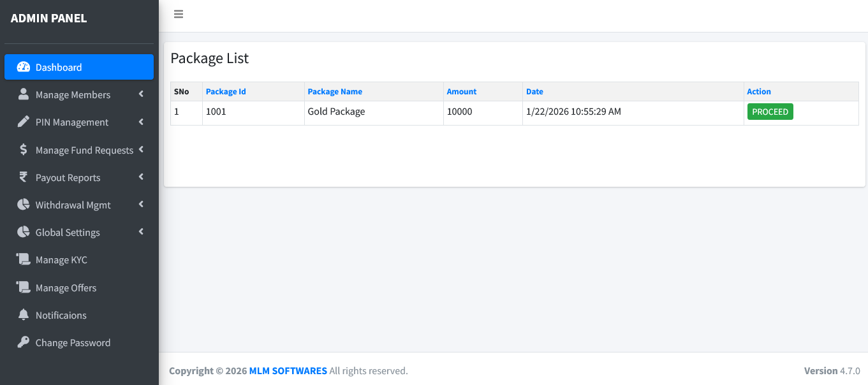Expand the Withdrawal Mgmt chevron
This screenshot has height=385, width=868.
pyautogui.click(x=141, y=205)
